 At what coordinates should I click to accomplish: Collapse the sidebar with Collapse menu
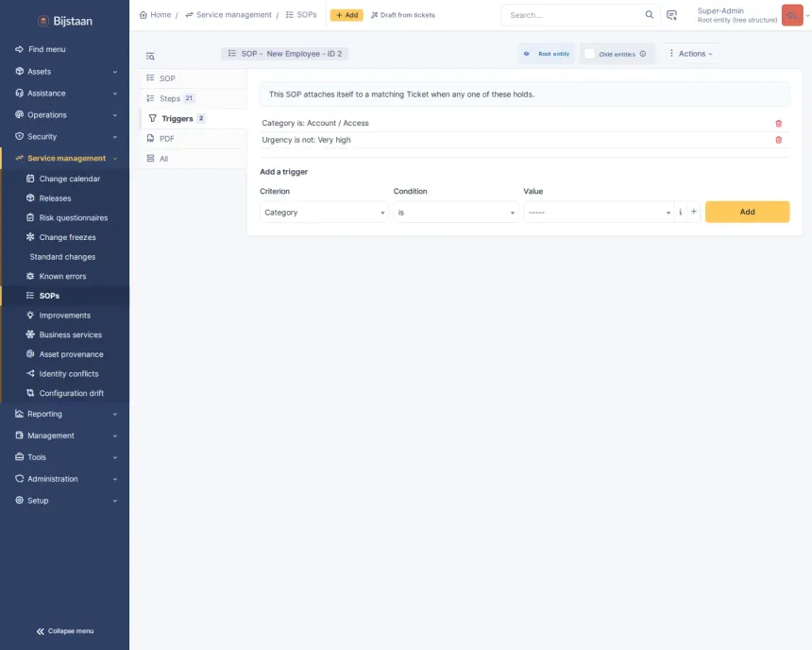[x=65, y=631]
